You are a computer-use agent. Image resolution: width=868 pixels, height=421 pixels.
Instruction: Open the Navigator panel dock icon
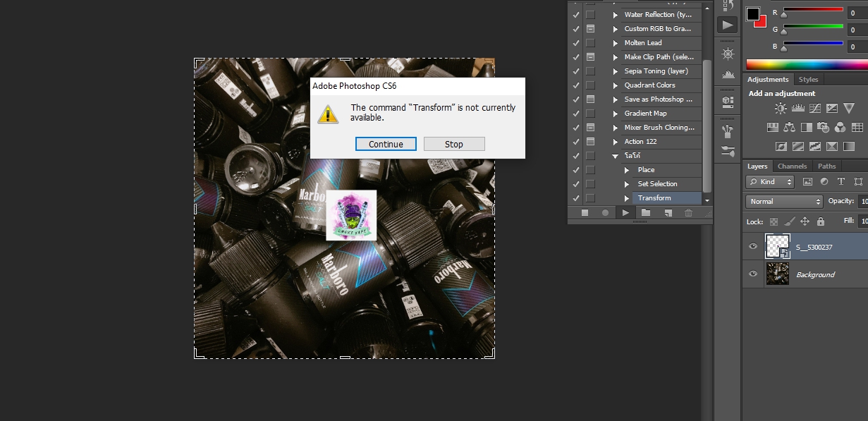[x=728, y=54]
